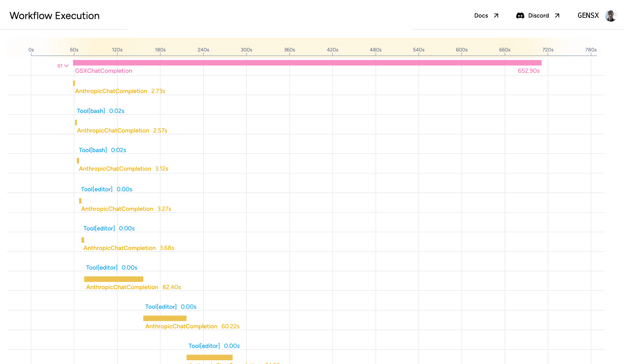
Task: Select Tool[editor] row below AnthropicChatCompletion 3.68s
Action: click(112, 268)
